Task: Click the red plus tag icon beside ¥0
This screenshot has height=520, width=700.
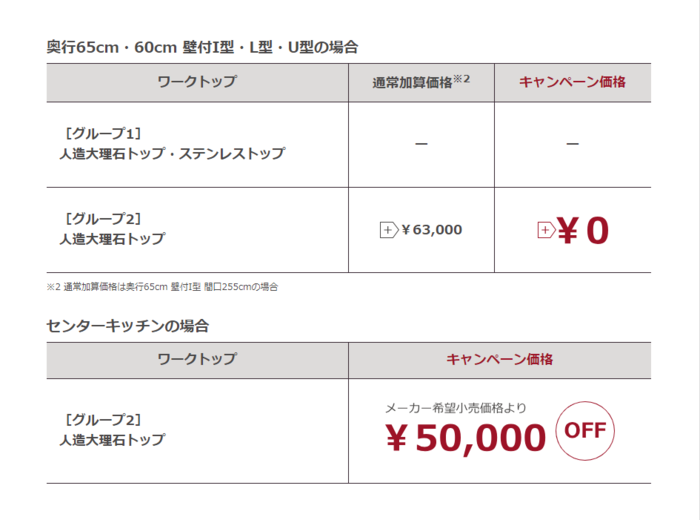Action: (546, 230)
